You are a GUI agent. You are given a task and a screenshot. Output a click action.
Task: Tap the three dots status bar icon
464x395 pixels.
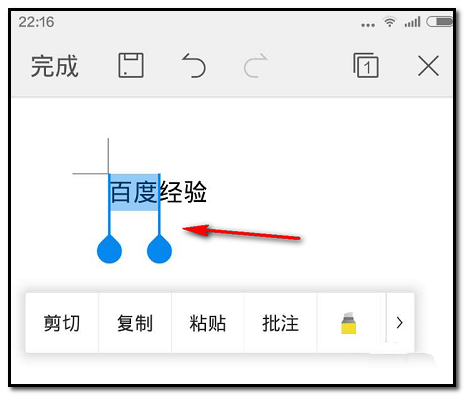[368, 25]
